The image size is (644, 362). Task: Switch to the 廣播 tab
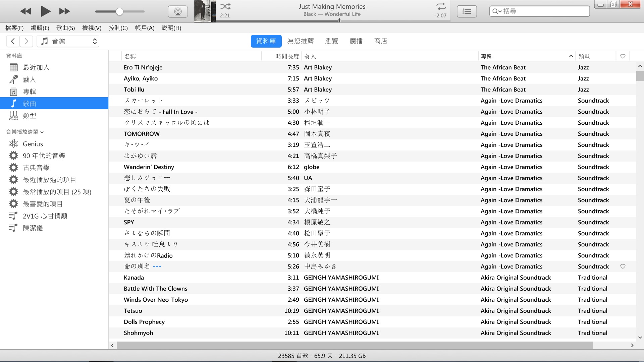pyautogui.click(x=356, y=41)
